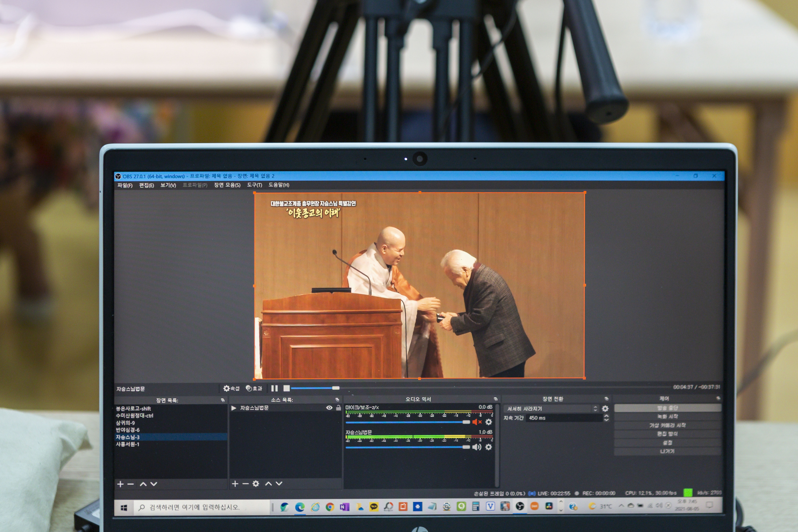
Task: Pause the media playback
Action: (274, 388)
